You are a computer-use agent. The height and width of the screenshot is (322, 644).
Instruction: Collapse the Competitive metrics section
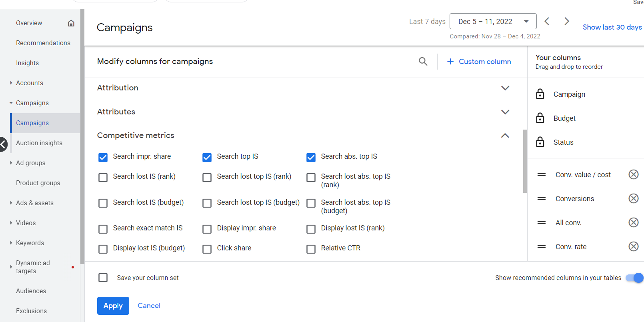point(505,136)
